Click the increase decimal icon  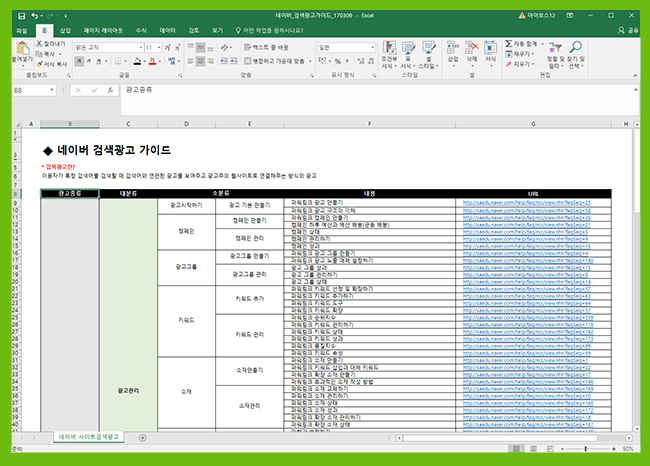coord(361,61)
